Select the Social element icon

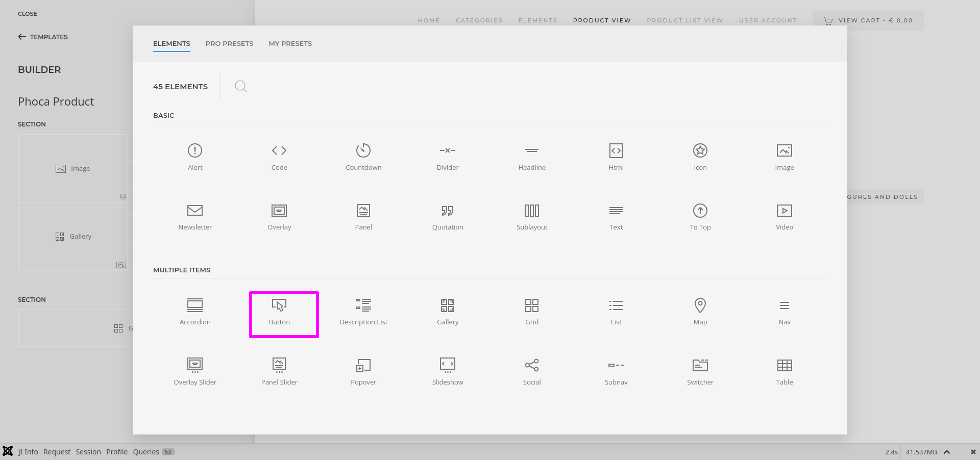coord(531,365)
